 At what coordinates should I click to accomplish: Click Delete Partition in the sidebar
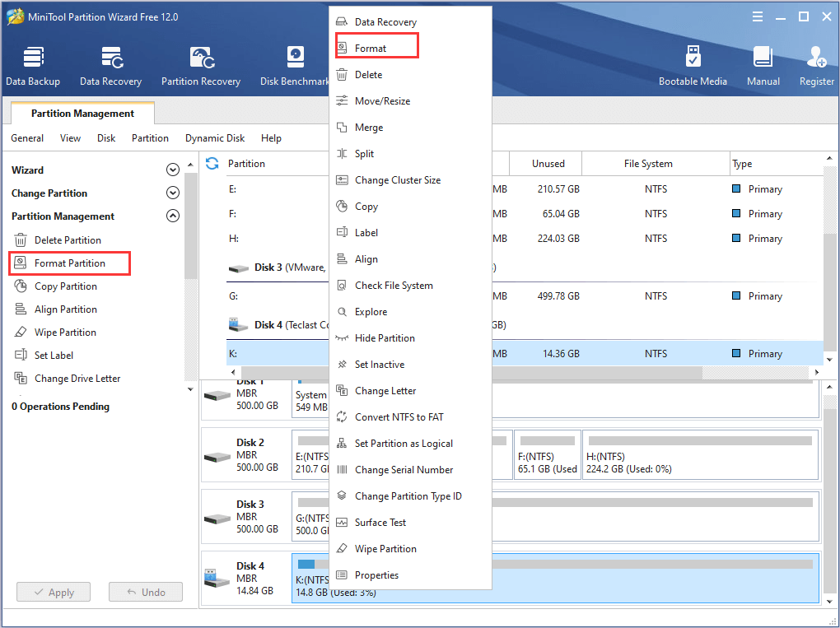58,240
